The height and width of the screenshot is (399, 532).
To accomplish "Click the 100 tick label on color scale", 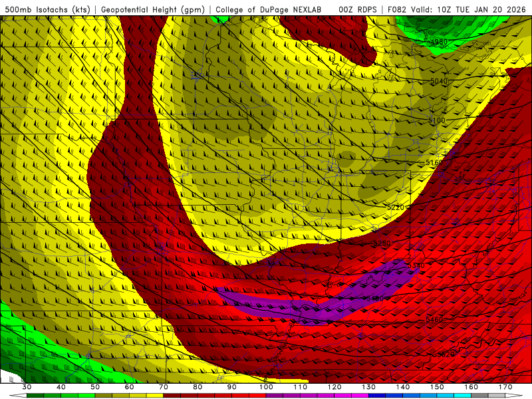I will pyautogui.click(x=266, y=387).
